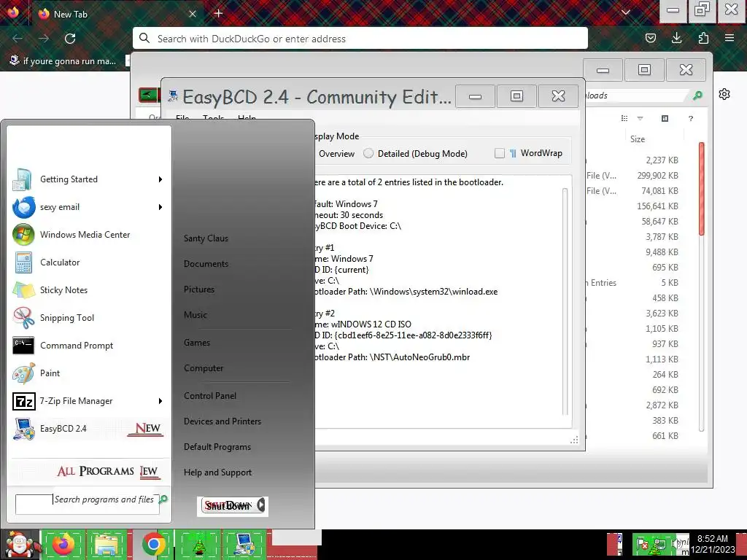Image resolution: width=747 pixels, height=560 pixels.
Task: Open Devices and Printers
Action: point(222,421)
